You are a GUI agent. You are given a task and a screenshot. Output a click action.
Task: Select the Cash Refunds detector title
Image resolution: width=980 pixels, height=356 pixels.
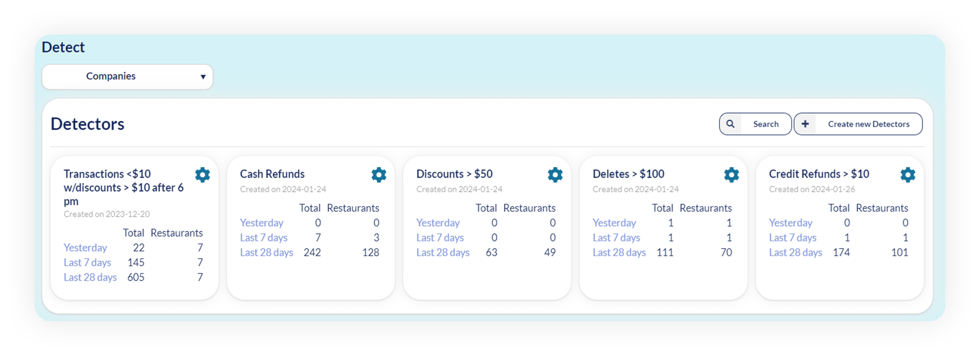tap(272, 174)
